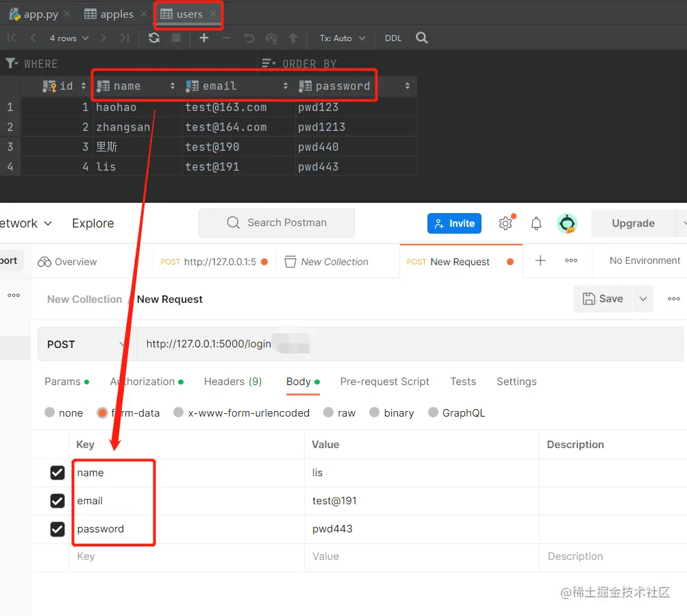The image size is (687, 616).
Task: Open a new tab with plus icon
Action: pos(540,260)
